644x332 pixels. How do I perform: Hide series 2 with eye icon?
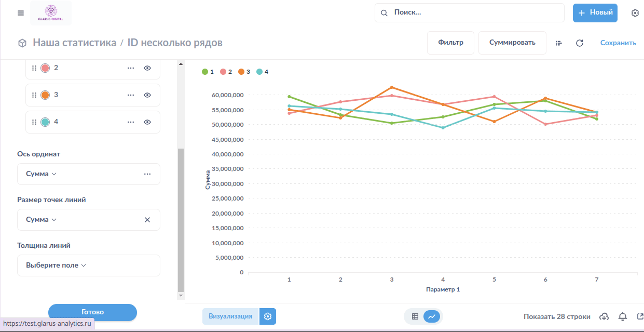[x=147, y=68]
